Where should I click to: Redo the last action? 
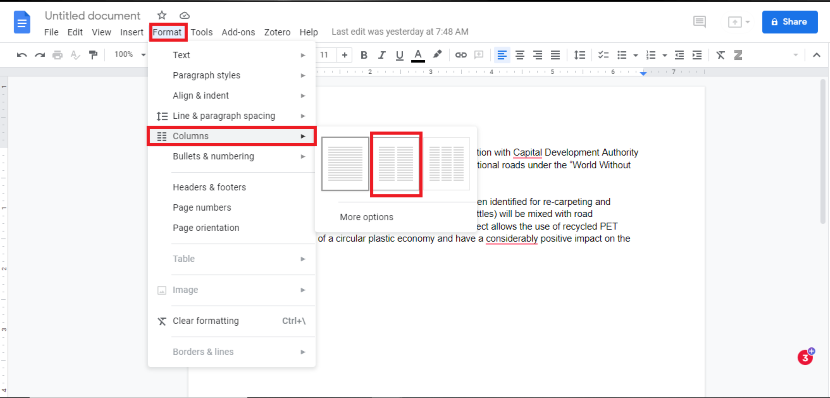pyautogui.click(x=40, y=55)
